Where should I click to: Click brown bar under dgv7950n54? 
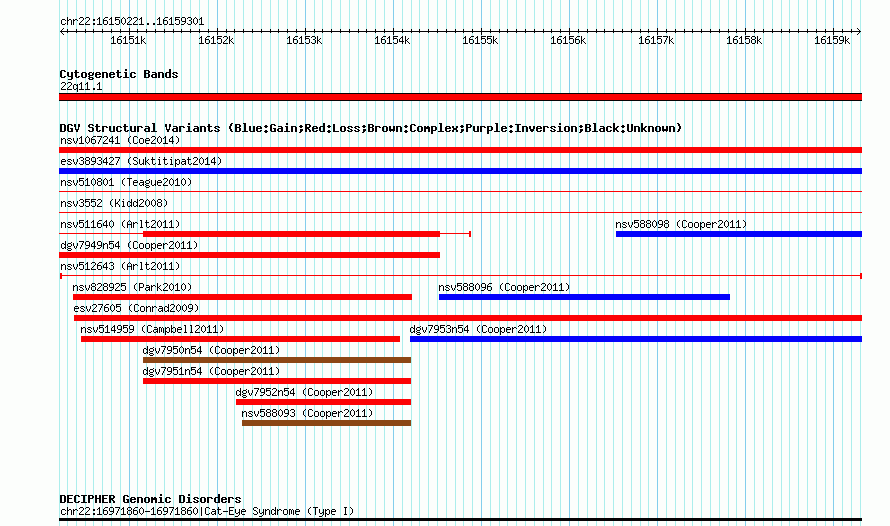(277, 360)
